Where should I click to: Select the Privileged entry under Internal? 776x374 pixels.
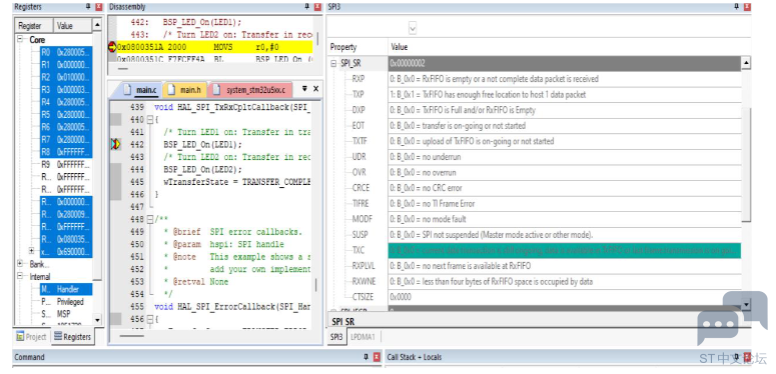pyautogui.click(x=66, y=301)
